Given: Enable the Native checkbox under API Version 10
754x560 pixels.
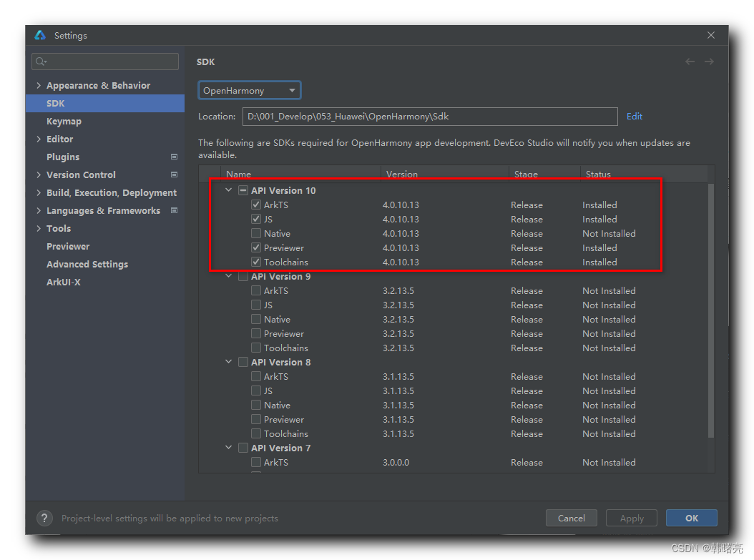Looking at the screenshot, I should (256, 233).
